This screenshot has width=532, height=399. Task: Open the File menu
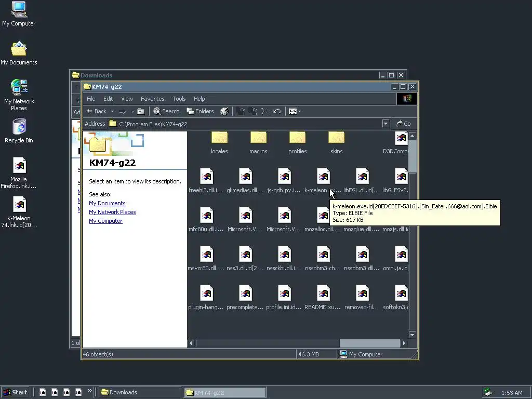click(91, 99)
